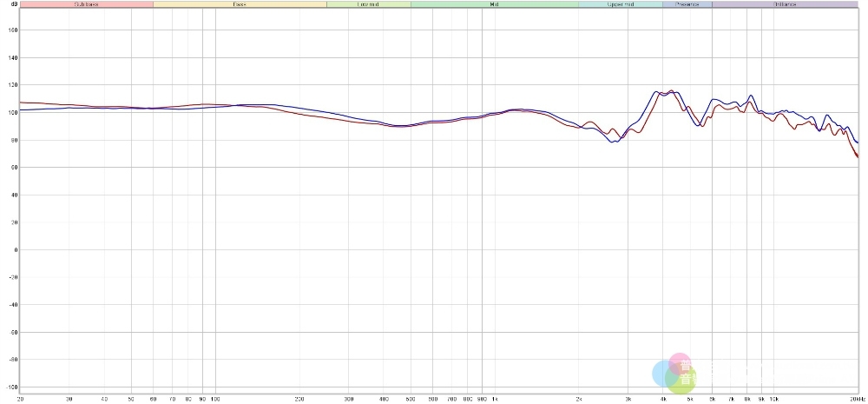Click the purple Brilliance band label

[785, 4]
